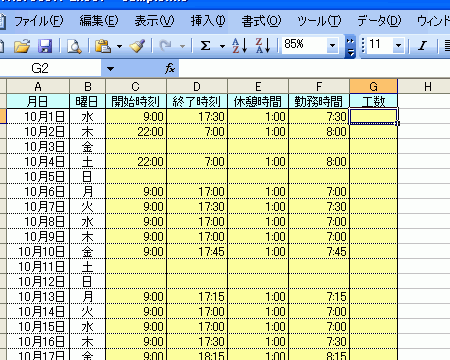450x360 pixels.
Task: Open the 85% zoom dropdown
Action: click(x=332, y=46)
